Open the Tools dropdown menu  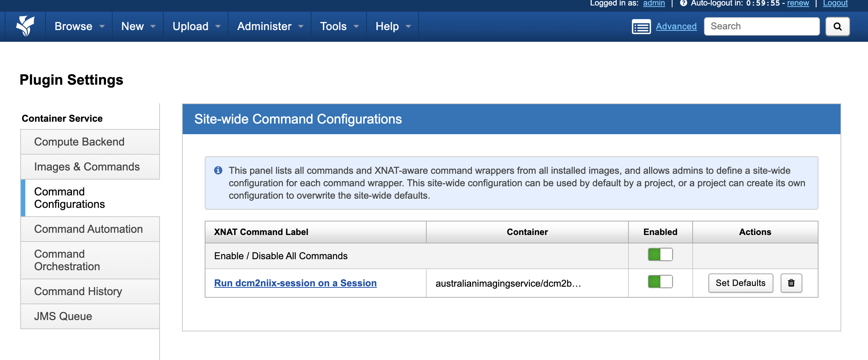click(x=339, y=26)
